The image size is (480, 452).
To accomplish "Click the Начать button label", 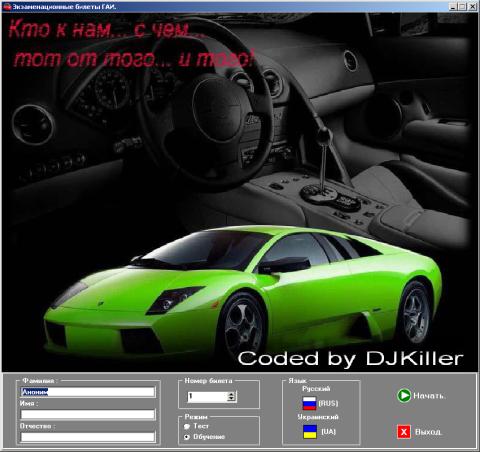I will pos(429,396).
